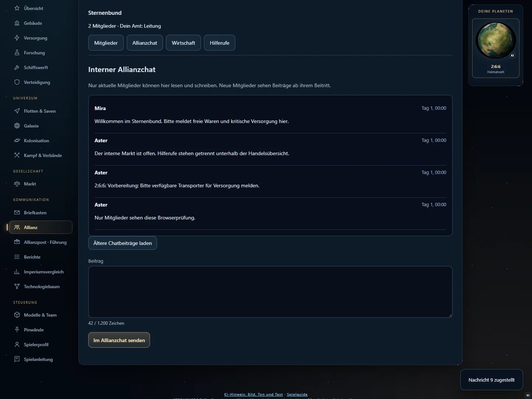Open the Galaxie globe icon

click(x=17, y=126)
